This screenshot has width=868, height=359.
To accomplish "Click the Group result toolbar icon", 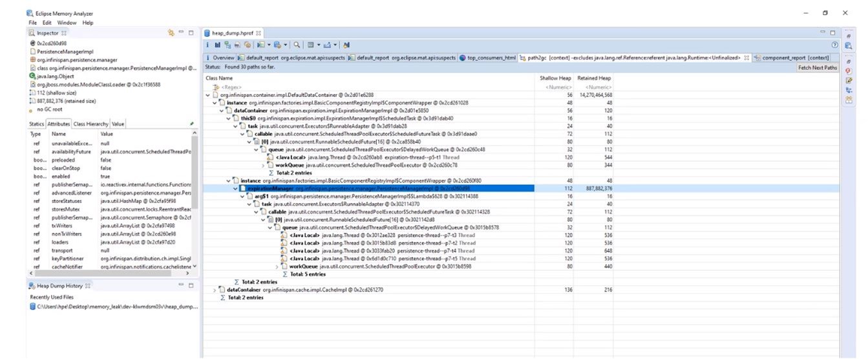I will pyautogui.click(x=310, y=45).
